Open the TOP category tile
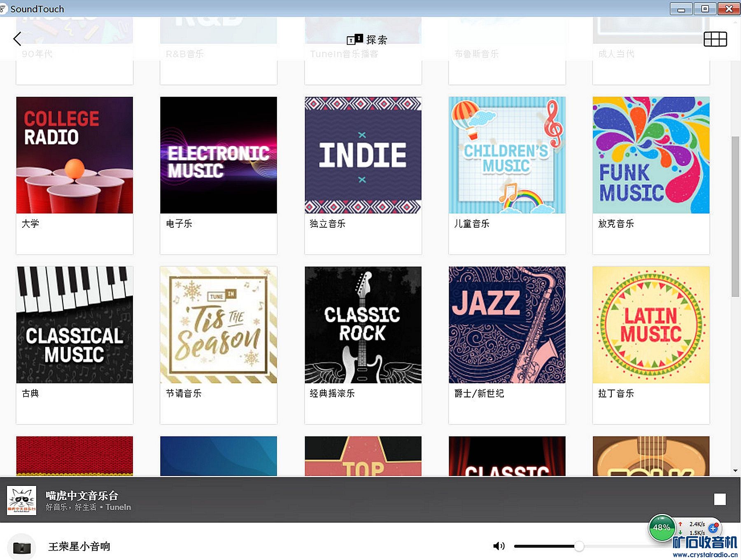The height and width of the screenshot is (560, 741). [363, 456]
